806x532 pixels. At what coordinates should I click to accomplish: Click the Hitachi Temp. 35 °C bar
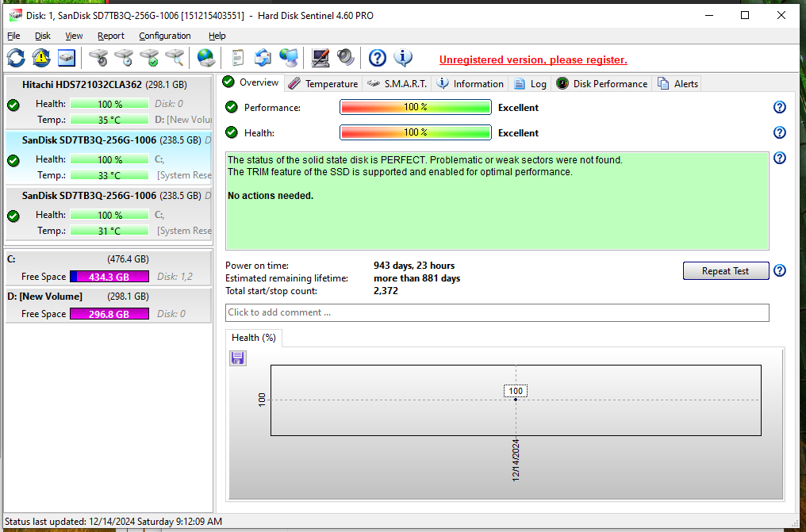click(x=109, y=120)
